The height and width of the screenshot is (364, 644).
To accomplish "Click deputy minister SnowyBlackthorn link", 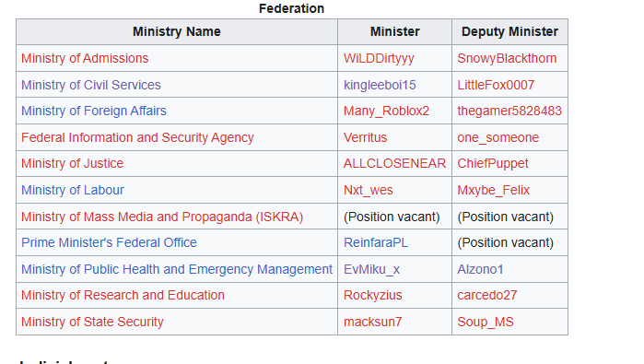I will pyautogui.click(x=507, y=58).
